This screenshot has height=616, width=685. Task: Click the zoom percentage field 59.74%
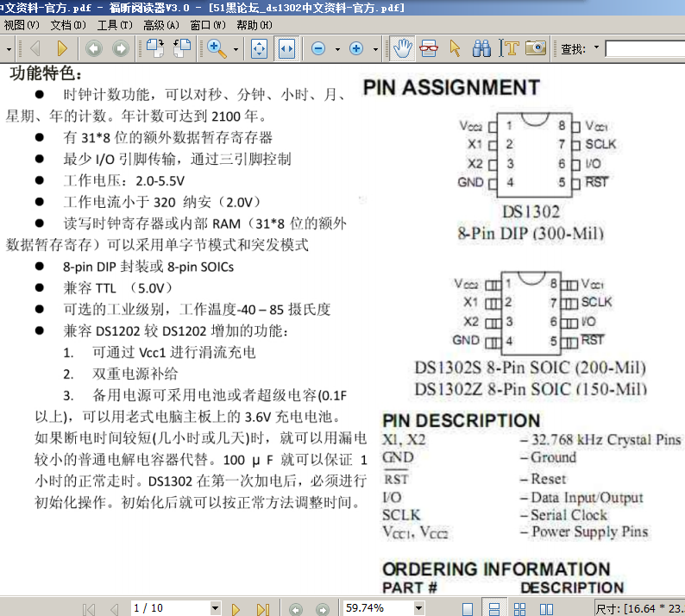(379, 608)
